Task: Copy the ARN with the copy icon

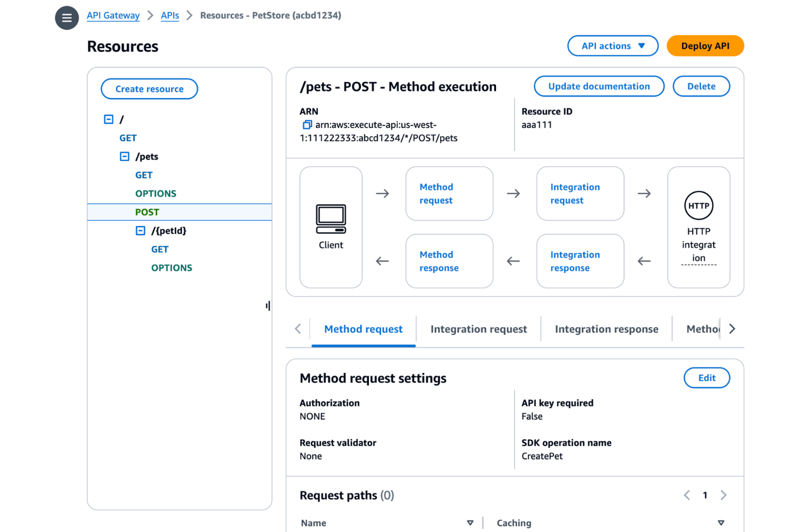Action: point(307,125)
